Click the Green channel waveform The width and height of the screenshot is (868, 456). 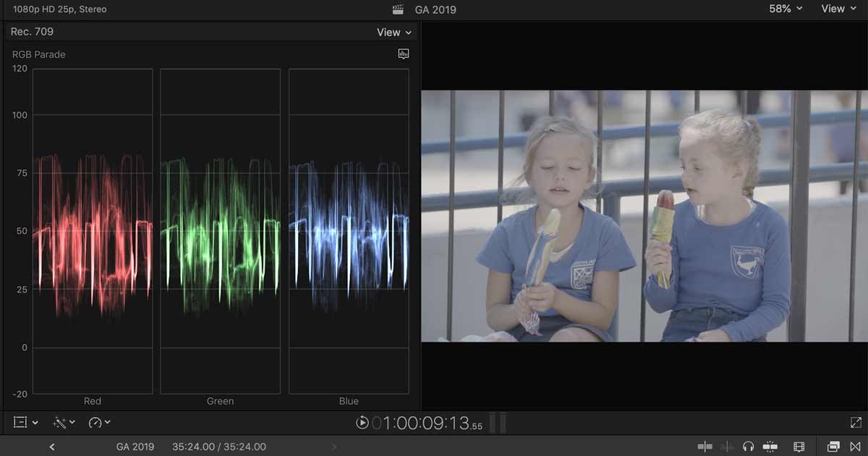point(220,232)
